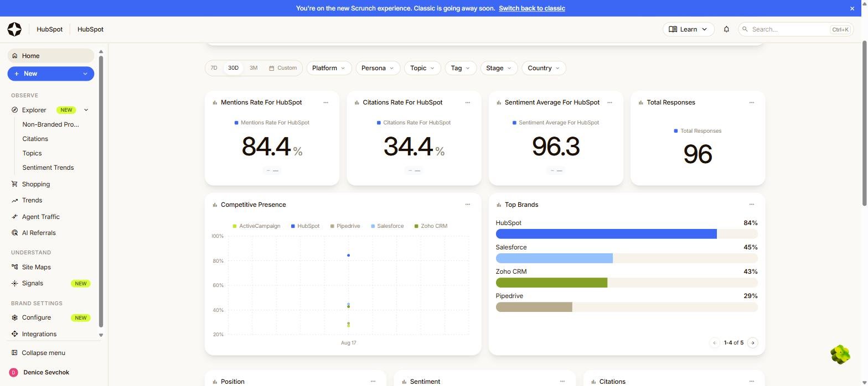
Task: Click the Site Maps icon
Action: (x=14, y=267)
